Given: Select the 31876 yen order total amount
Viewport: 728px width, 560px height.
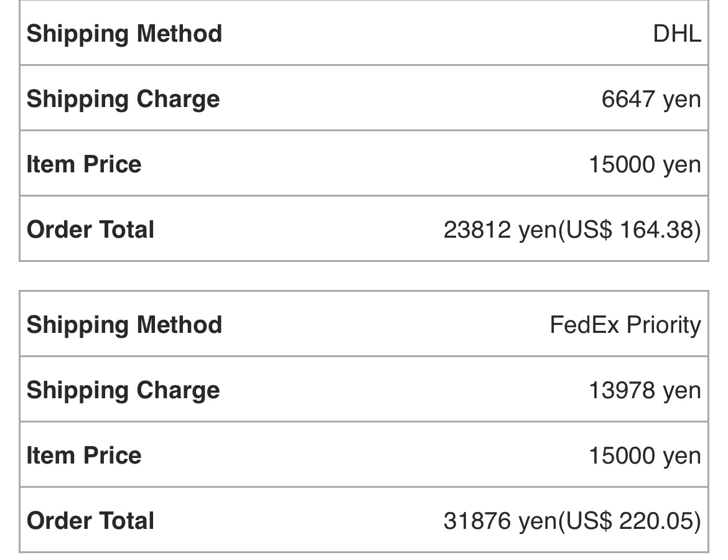Looking at the screenshot, I should [499, 521].
